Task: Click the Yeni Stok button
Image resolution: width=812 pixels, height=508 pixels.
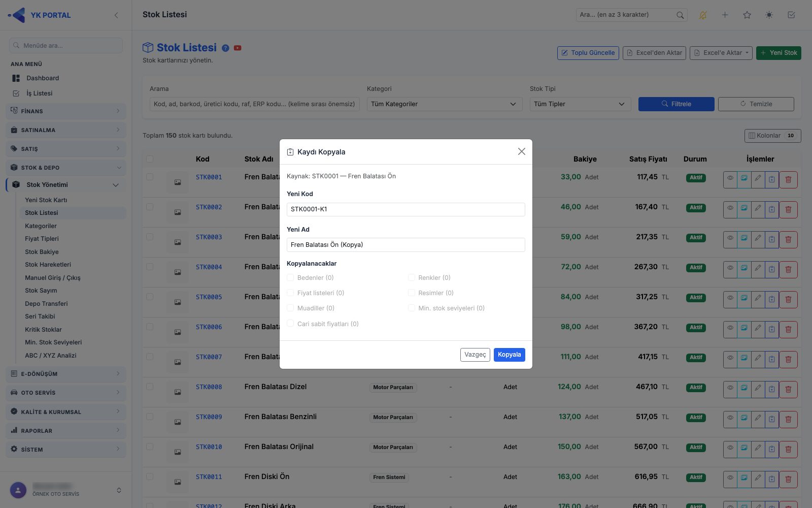Action: [x=779, y=53]
